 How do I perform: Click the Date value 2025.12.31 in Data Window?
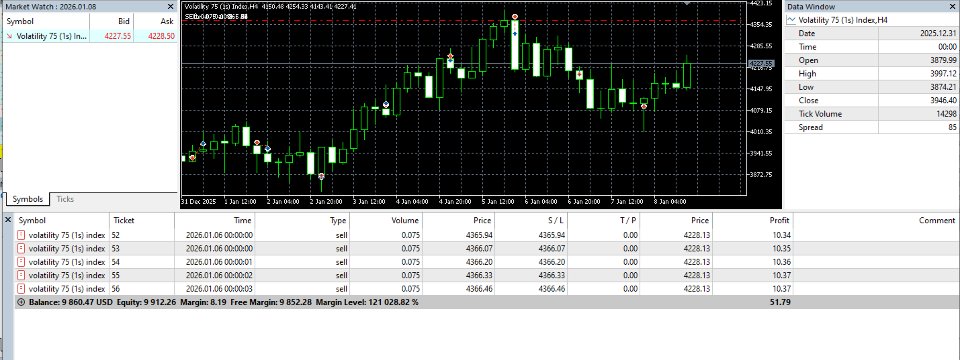939,34
